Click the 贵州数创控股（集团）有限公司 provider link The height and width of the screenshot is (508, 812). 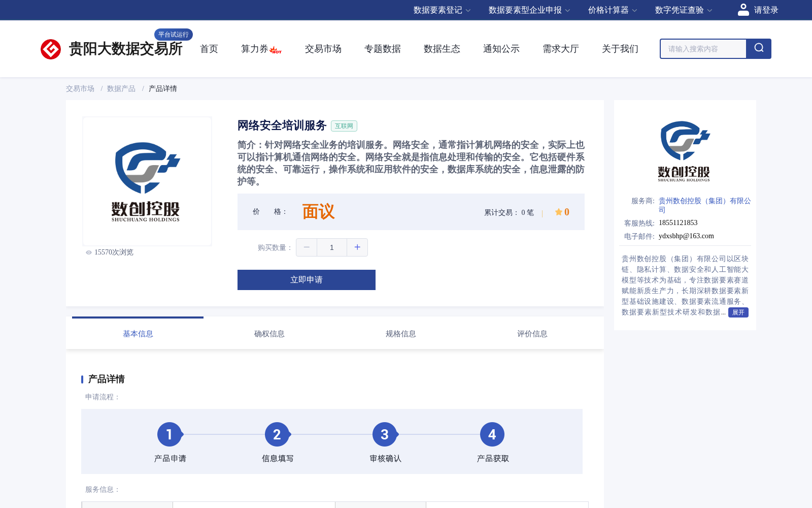point(704,205)
